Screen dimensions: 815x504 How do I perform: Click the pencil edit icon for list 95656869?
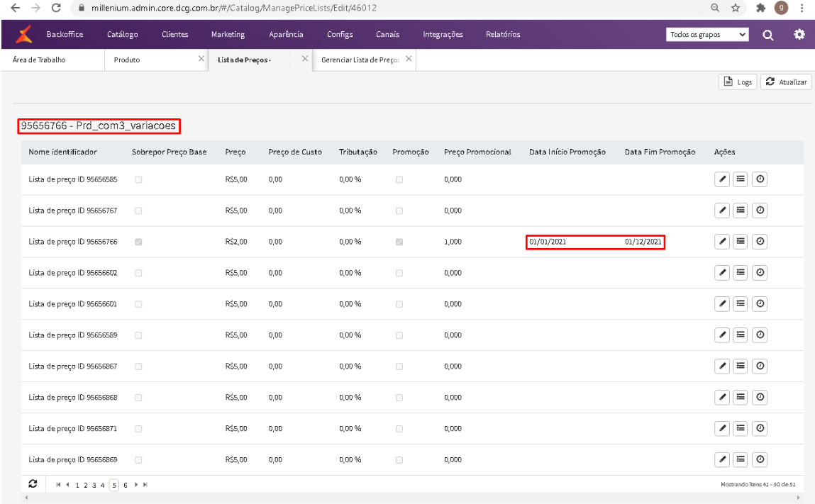coord(722,460)
